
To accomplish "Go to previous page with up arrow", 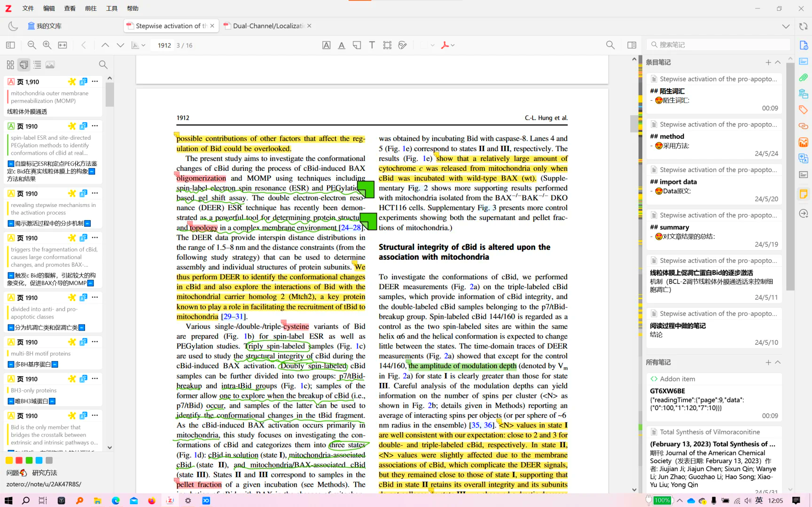I will point(105,45).
